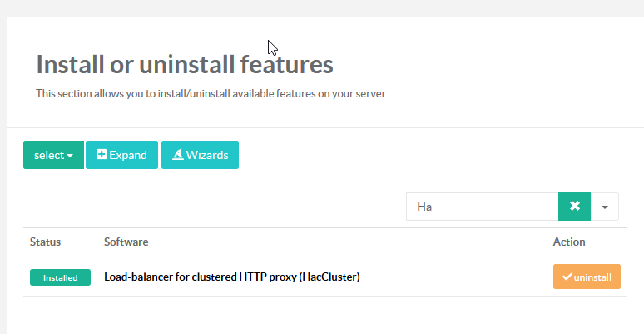Screen dimensions: 644x334
Task: Click the Expand button label
Action: [x=127, y=155]
